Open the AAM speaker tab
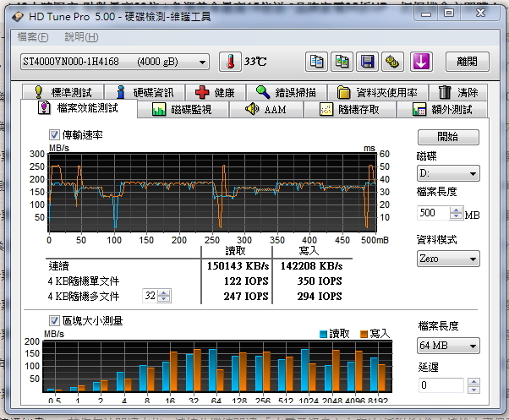Viewport: 509px width, 420px height. [x=266, y=109]
